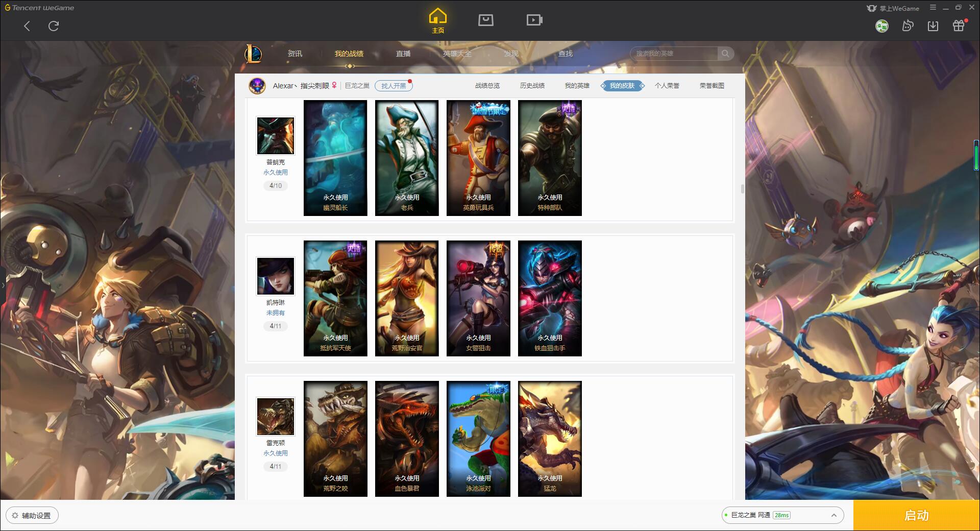Viewport: 980px width, 531px height.
Task: Click the 4/10 skin count for 普朗克
Action: (276, 186)
